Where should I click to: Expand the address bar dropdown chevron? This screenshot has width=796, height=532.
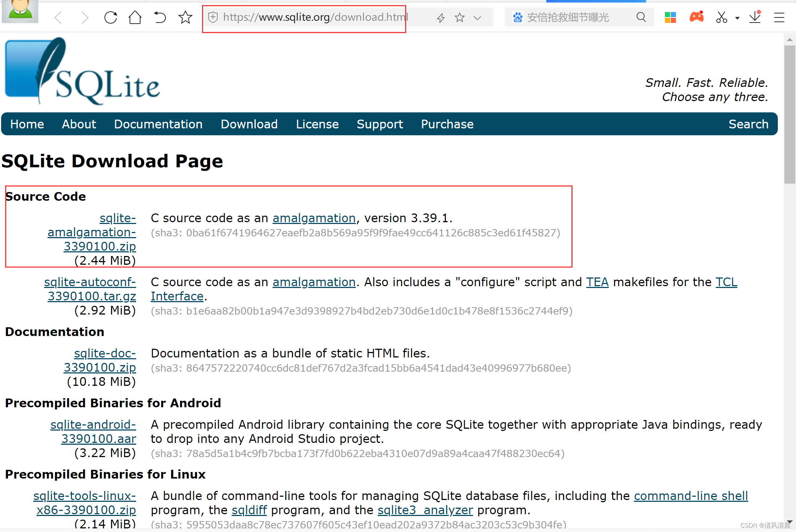[x=478, y=17]
